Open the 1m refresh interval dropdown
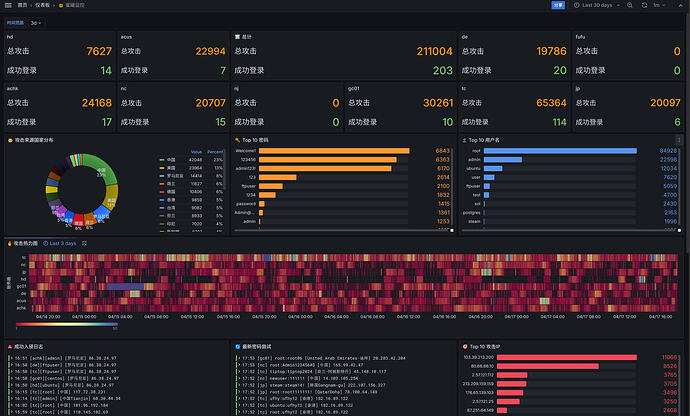This screenshot has width=690, height=416. [659, 5]
